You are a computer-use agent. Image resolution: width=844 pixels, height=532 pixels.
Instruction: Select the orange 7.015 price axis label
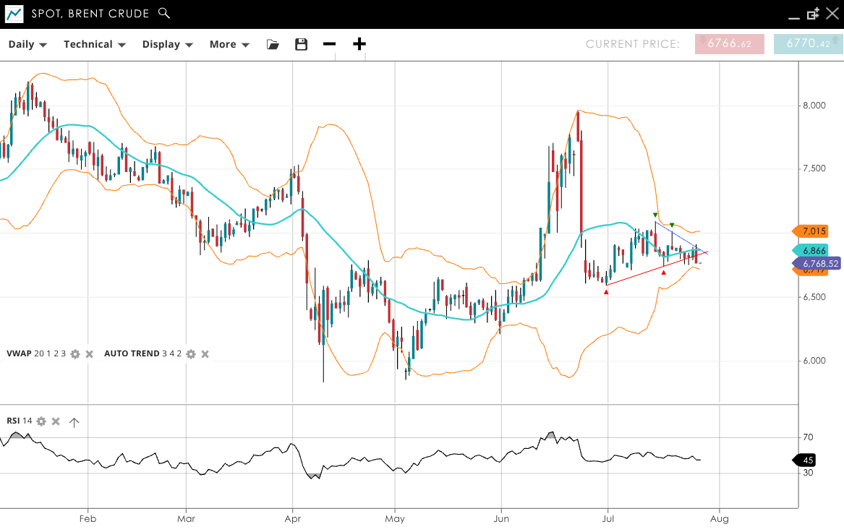coord(813,232)
